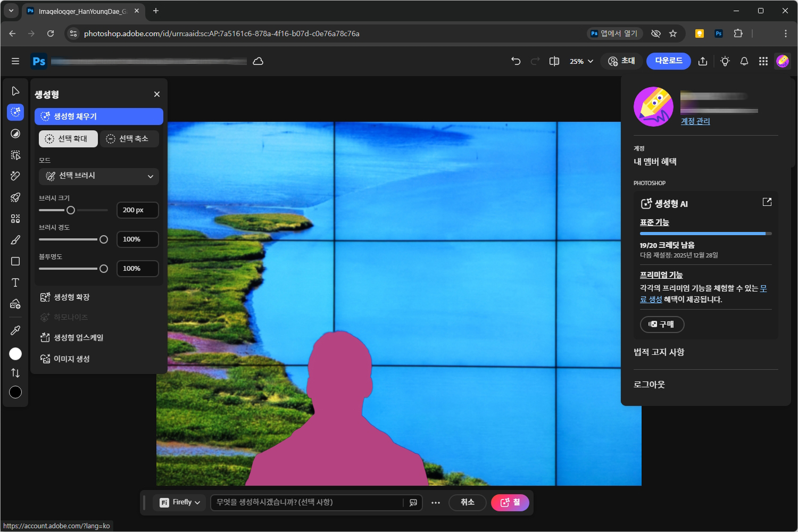This screenshot has width=798, height=532.
Task: Click the 프리미엄 기능 link
Action: point(661,275)
